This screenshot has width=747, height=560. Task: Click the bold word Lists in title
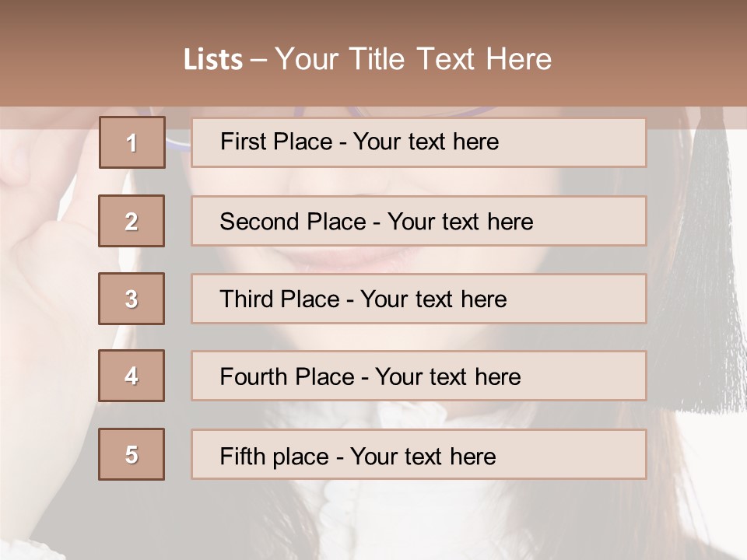click(213, 60)
